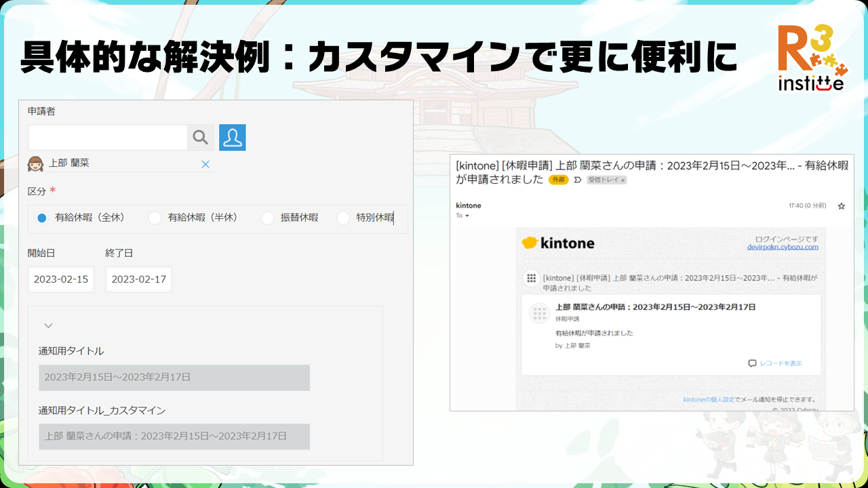Click the 区分 field label
The height and width of the screenshot is (488, 868).
[37, 191]
